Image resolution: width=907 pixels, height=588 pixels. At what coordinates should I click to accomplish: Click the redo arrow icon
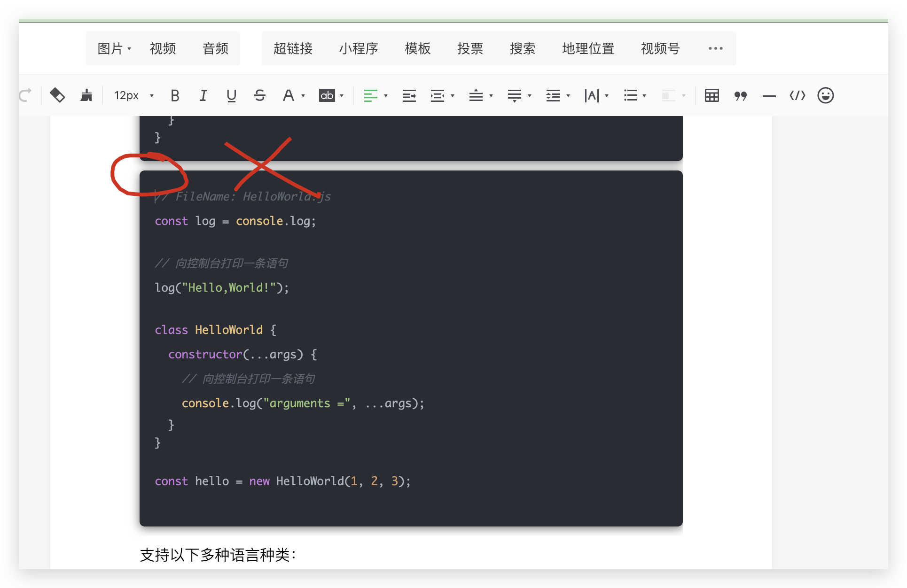tap(25, 95)
